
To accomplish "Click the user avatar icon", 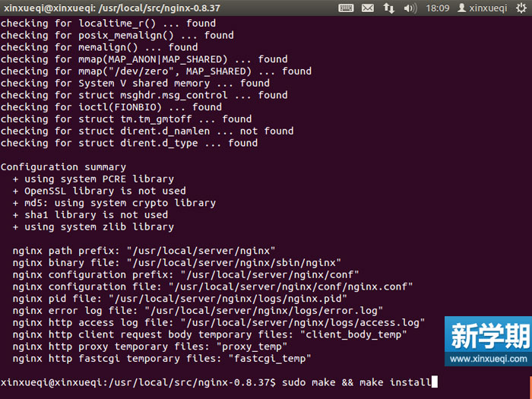I will pyautogui.click(x=462, y=8).
